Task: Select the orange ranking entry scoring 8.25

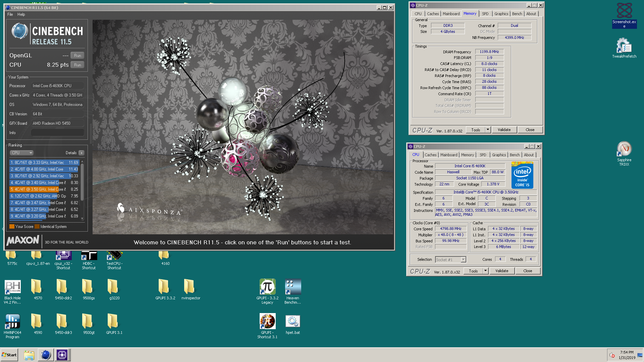Action: click(44, 189)
